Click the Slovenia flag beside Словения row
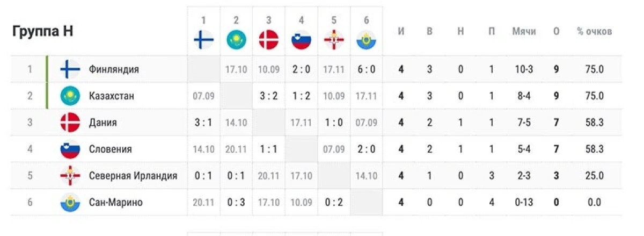This screenshot has width=644, height=236. [x=70, y=149]
